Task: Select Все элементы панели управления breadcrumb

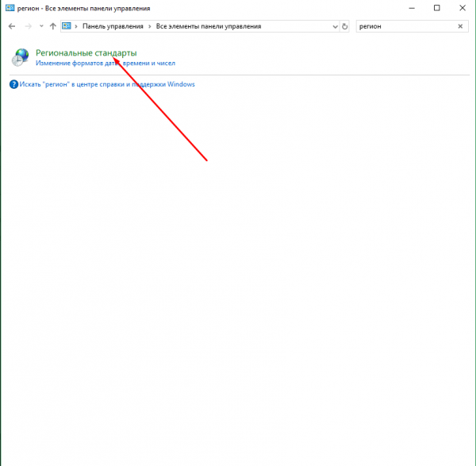Action: (209, 26)
